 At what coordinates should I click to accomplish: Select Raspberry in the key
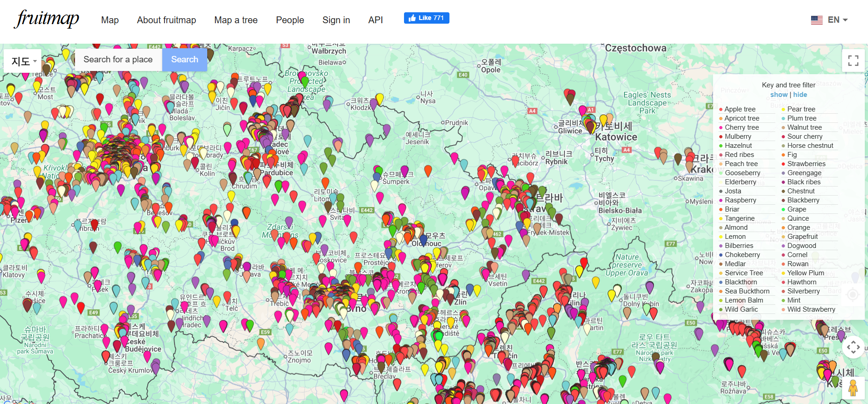tap(740, 200)
